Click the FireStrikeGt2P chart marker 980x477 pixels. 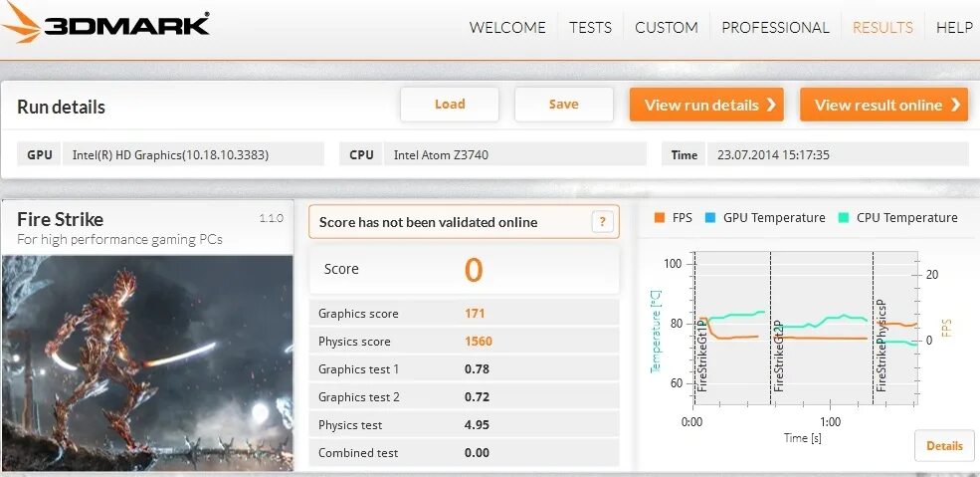click(779, 356)
